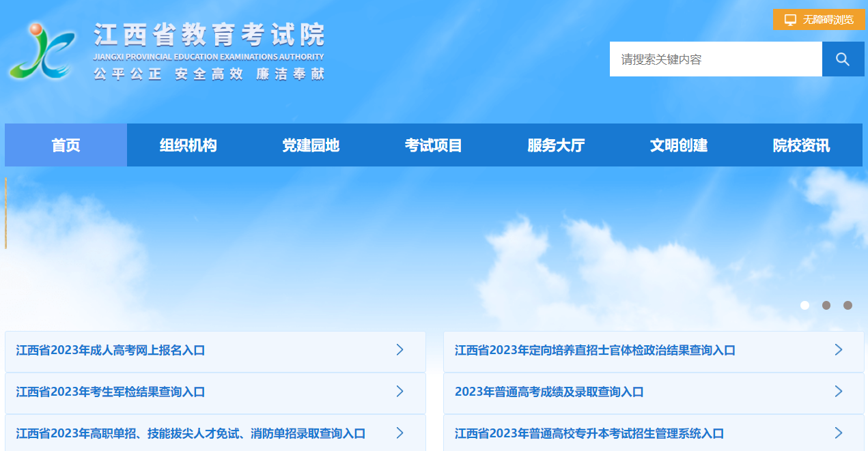Viewport: 868px width, 451px height.
Task: Enable 无障碍浏览 accessibility mode
Action: (819, 20)
